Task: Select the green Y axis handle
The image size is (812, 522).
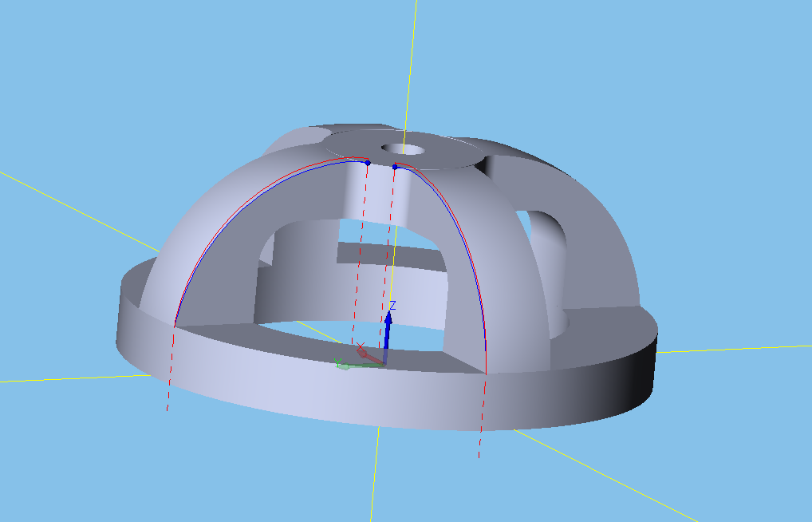Action: 358,365
